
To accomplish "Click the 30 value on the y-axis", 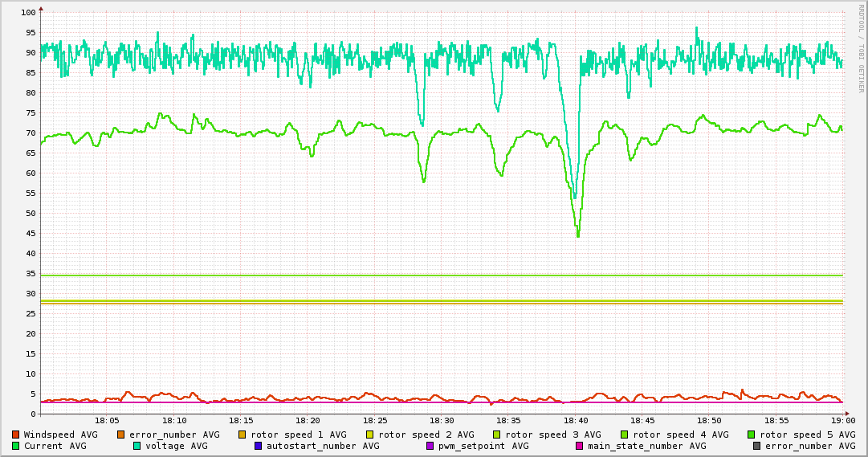I will coord(31,294).
